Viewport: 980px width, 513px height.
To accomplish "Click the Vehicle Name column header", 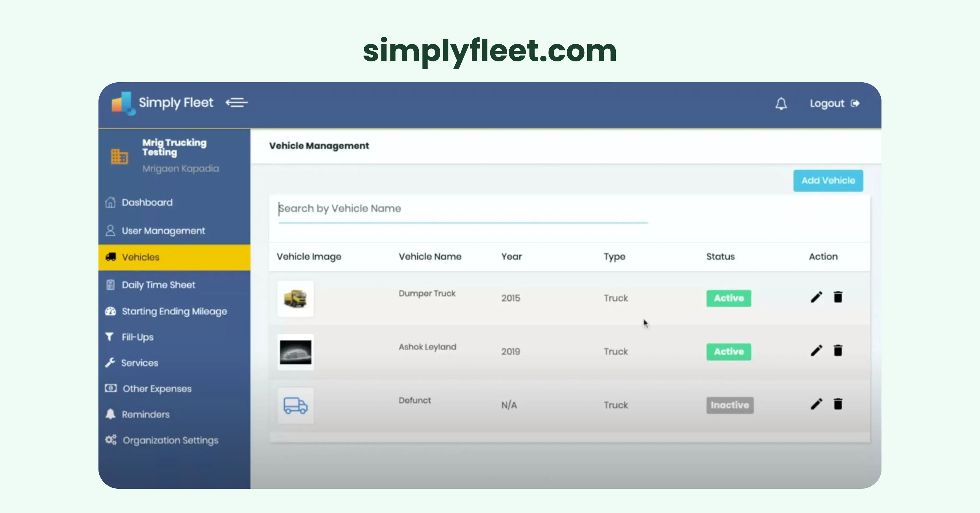I will (x=430, y=257).
